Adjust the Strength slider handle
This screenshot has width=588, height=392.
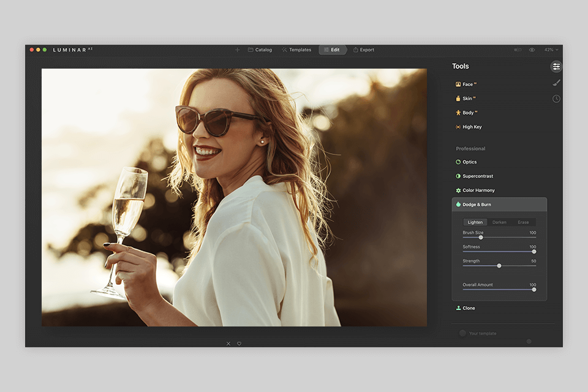coord(499,265)
